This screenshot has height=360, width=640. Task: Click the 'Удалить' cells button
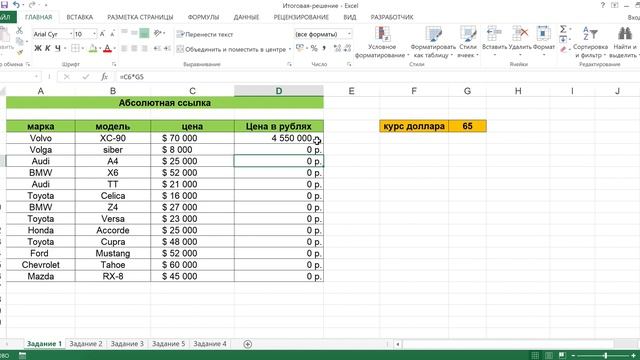(520, 41)
